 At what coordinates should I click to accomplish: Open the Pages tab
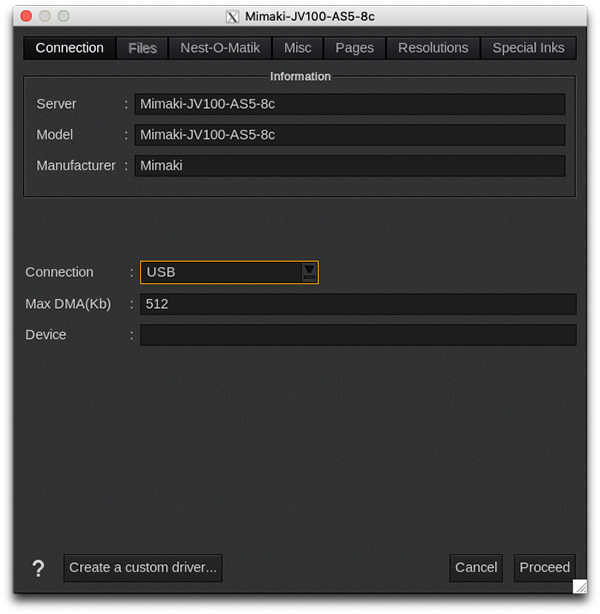[x=354, y=48]
